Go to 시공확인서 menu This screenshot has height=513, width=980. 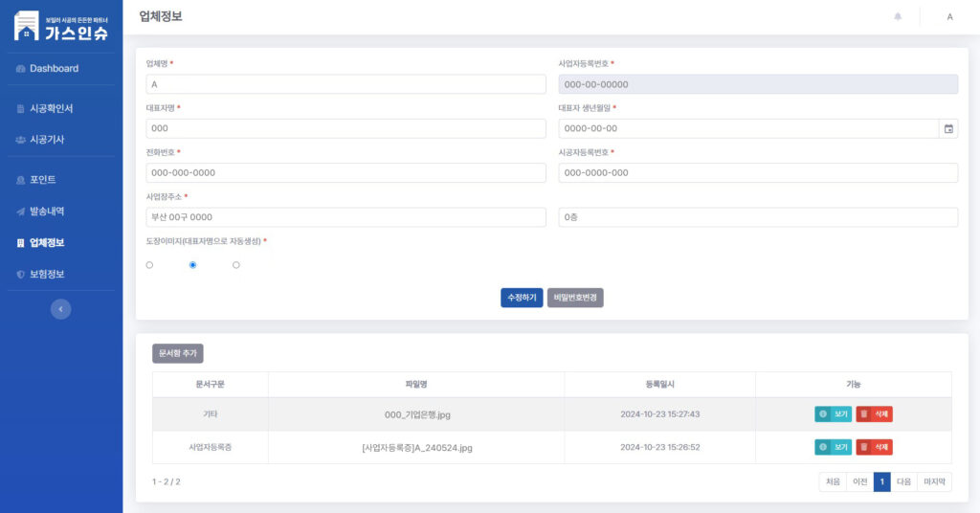[51, 109]
